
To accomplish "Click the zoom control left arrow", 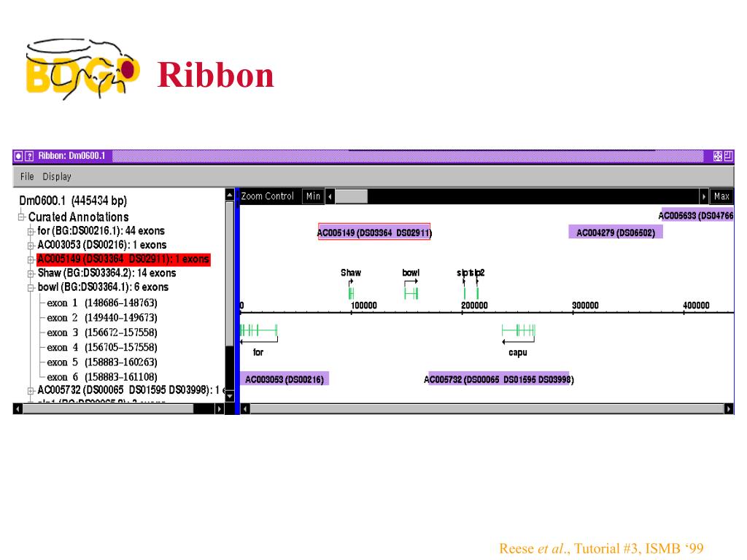I will (x=330, y=196).
